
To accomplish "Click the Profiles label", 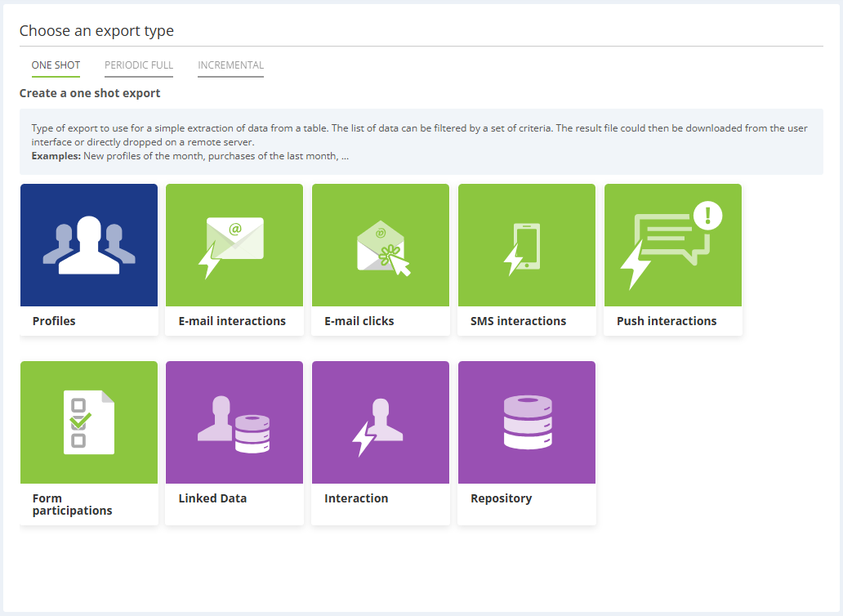I will click(54, 321).
